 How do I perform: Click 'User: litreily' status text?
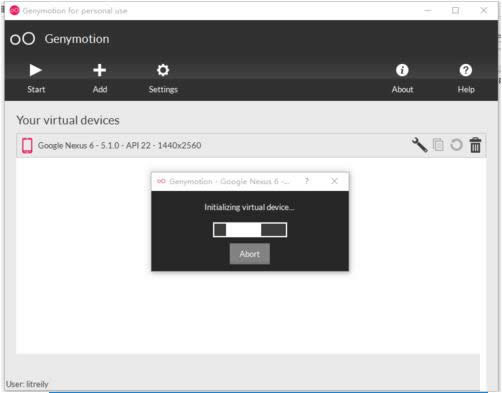point(27,384)
